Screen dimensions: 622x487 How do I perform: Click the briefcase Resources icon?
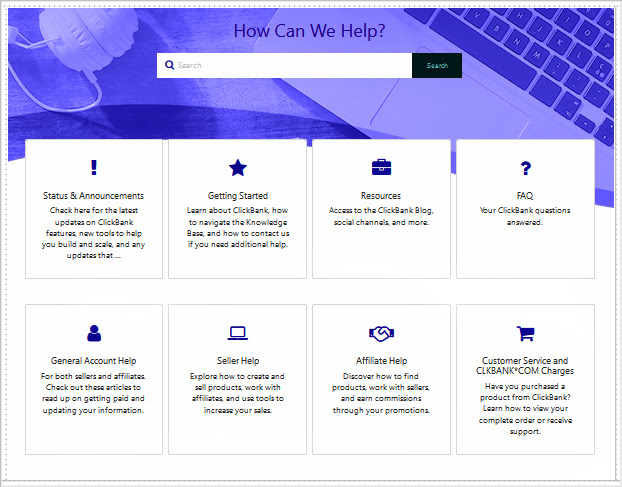click(x=381, y=167)
